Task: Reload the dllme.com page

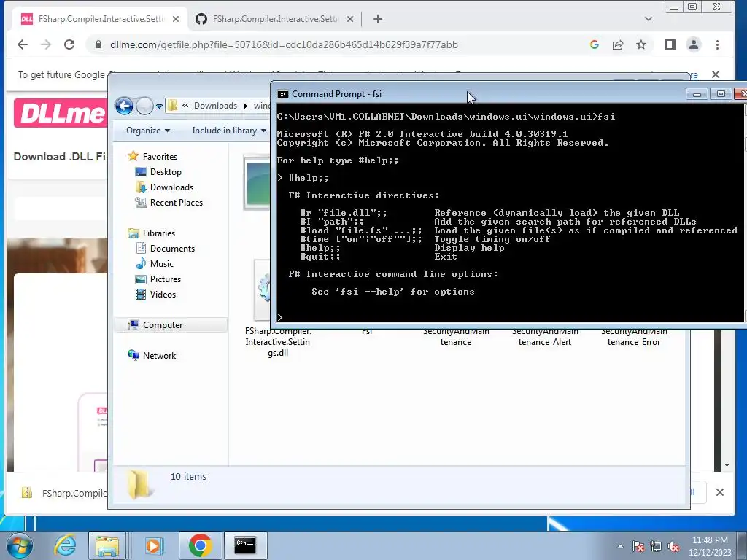Action: [x=69, y=44]
